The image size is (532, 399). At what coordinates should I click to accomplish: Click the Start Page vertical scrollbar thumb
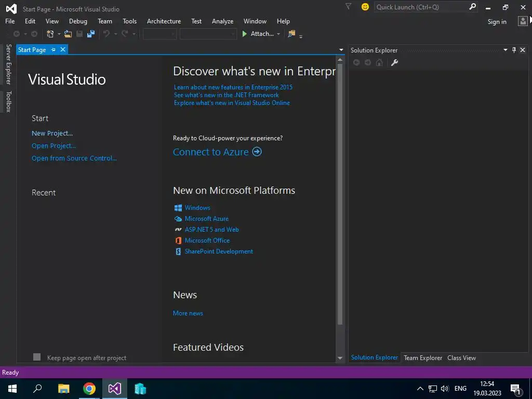click(340, 193)
